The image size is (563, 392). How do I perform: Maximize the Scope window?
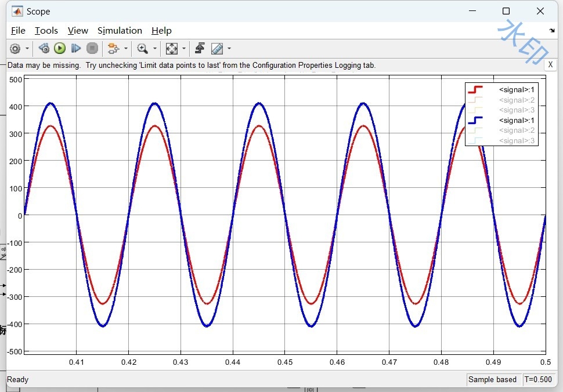(506, 11)
